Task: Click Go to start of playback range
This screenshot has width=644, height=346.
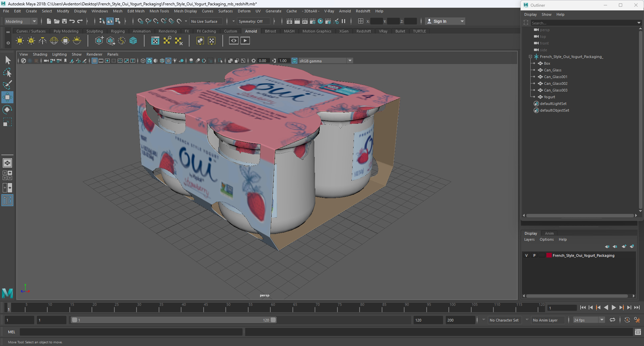Action: 583,307
